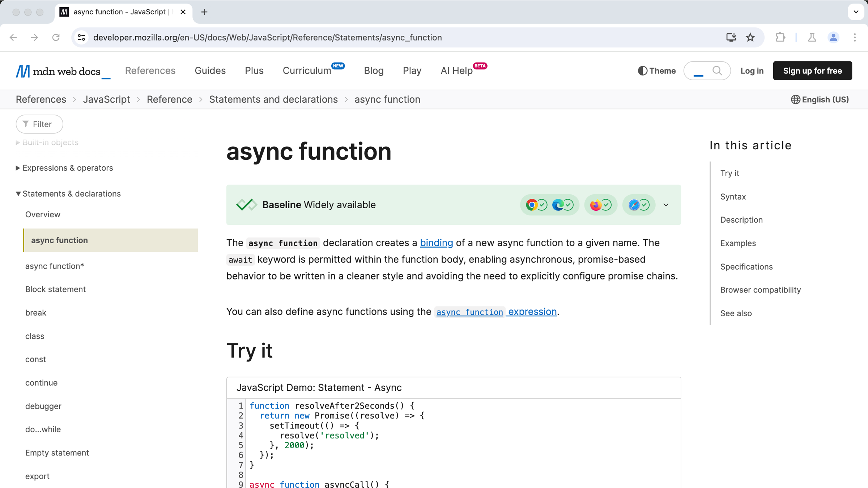
Task: Open the References menu item
Action: click(x=150, y=70)
